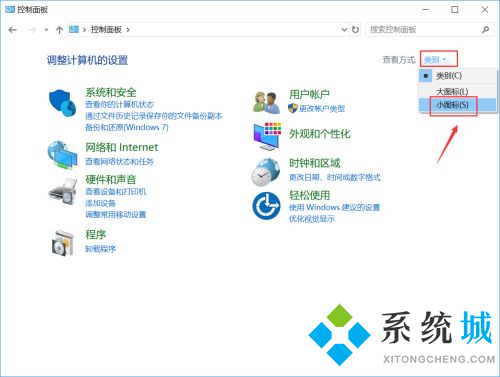Click the Control Panel address bar icon

point(74,29)
